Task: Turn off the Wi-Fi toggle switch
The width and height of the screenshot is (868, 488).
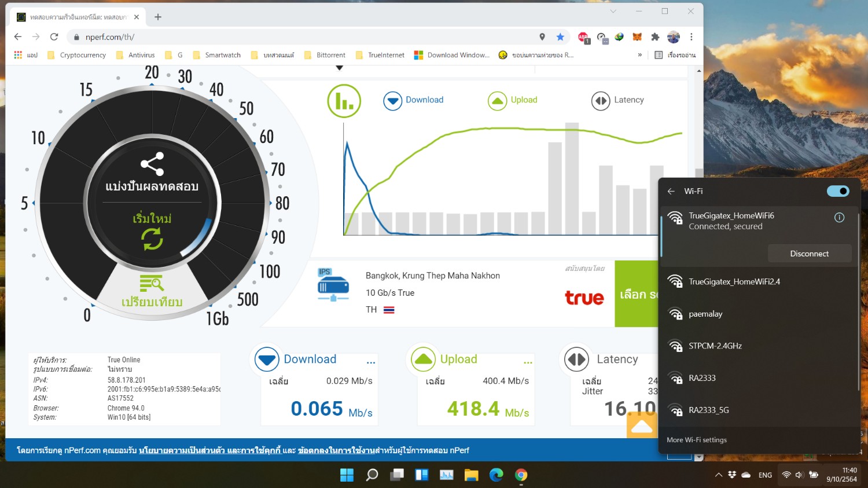Action: [838, 191]
